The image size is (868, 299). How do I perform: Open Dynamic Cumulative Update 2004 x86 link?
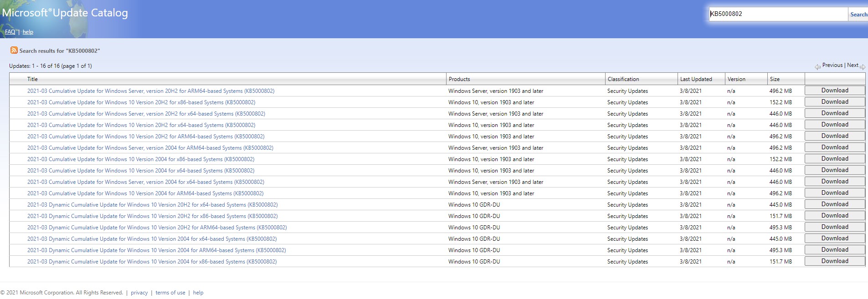pyautogui.click(x=152, y=262)
